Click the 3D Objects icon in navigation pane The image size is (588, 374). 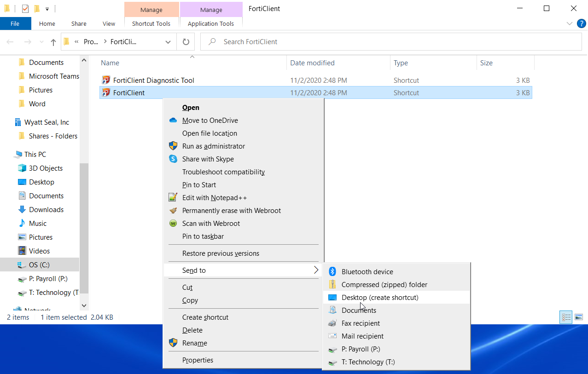tap(22, 168)
